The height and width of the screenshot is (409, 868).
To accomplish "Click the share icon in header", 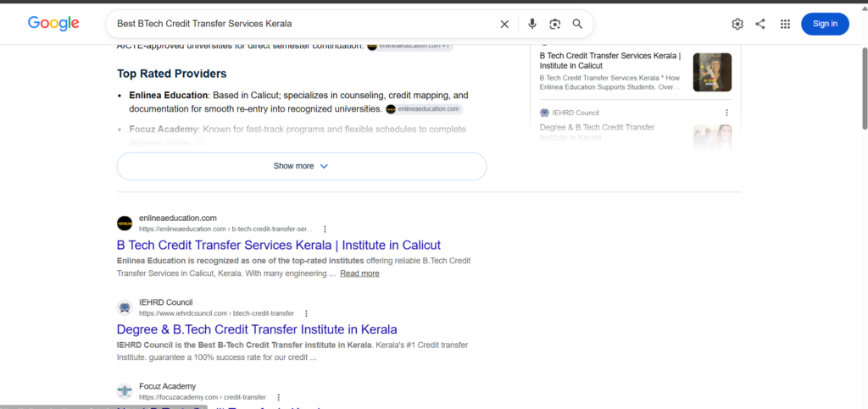I will pos(760,24).
